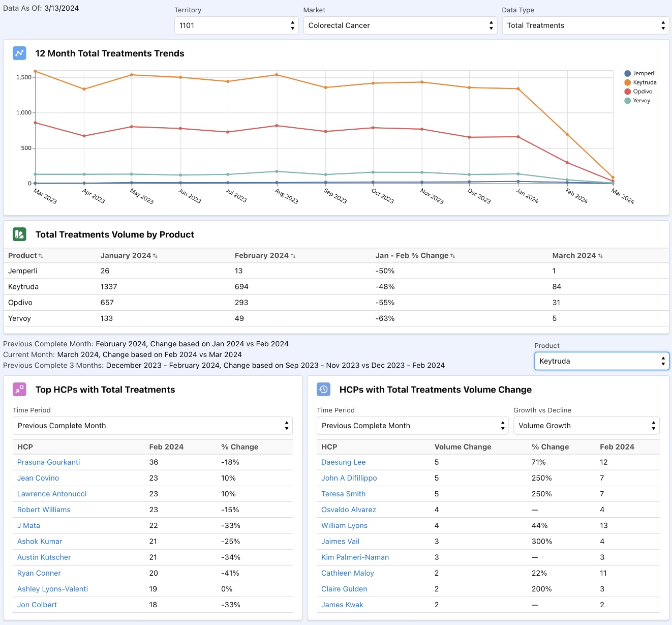Sort table by Product column arrows
Image resolution: width=672 pixels, height=625 pixels.
(x=41, y=256)
